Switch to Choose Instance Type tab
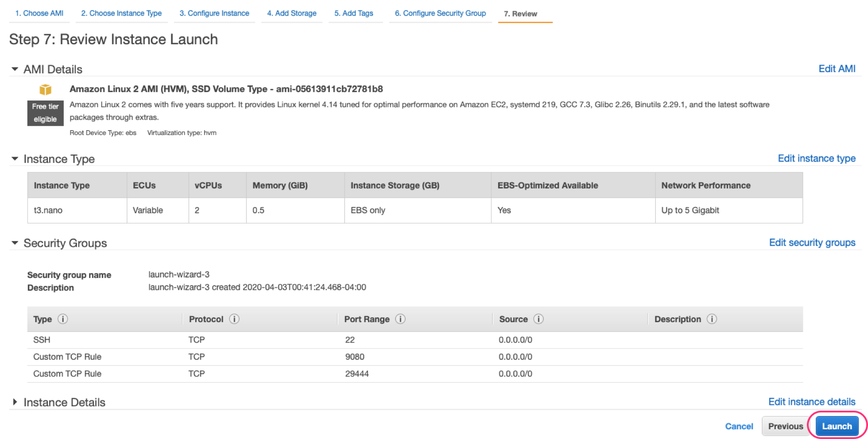The width and height of the screenshot is (868, 439). click(x=121, y=13)
